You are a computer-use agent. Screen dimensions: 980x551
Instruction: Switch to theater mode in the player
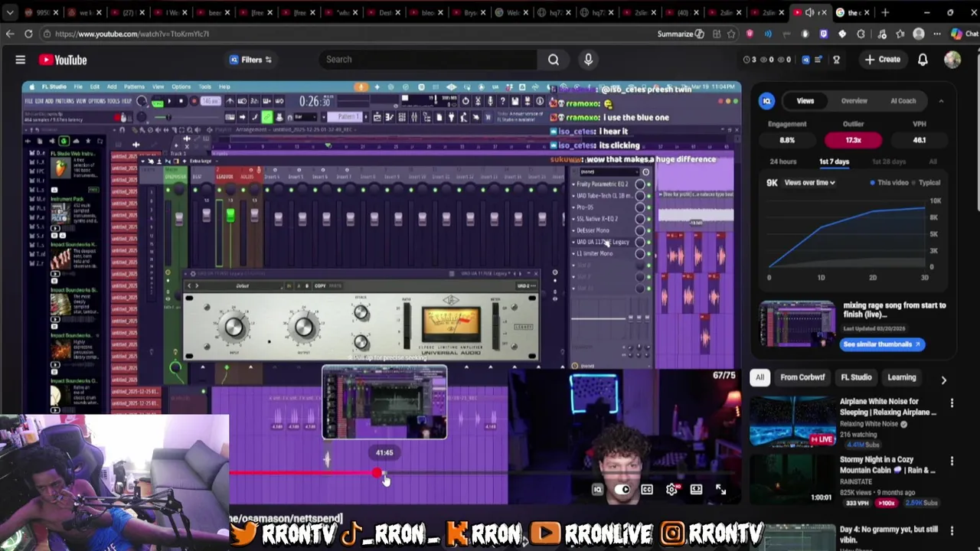click(x=696, y=490)
